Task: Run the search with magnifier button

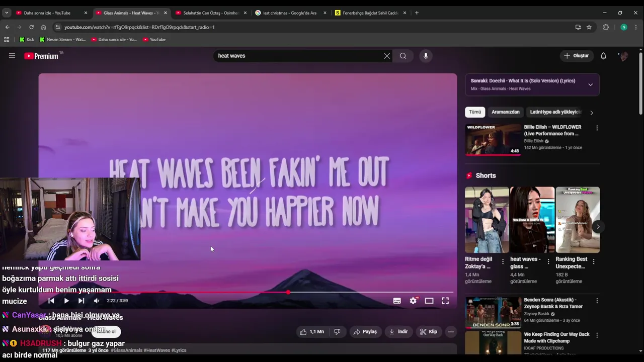Action: pos(403,56)
